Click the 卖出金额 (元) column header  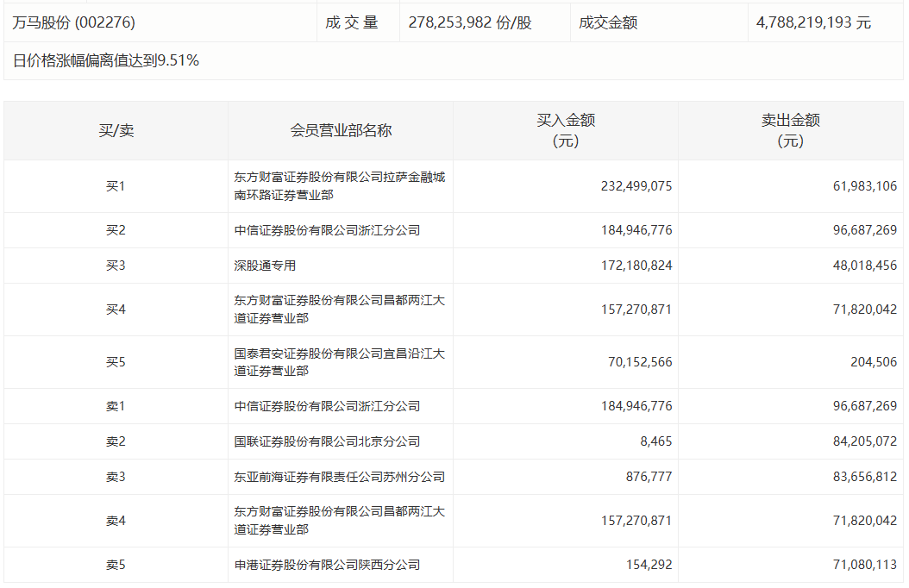point(790,130)
